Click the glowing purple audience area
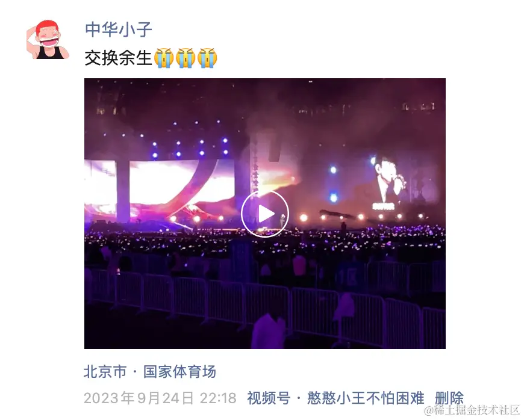This screenshot has height=420, width=524. pyautogui.click(x=264, y=240)
